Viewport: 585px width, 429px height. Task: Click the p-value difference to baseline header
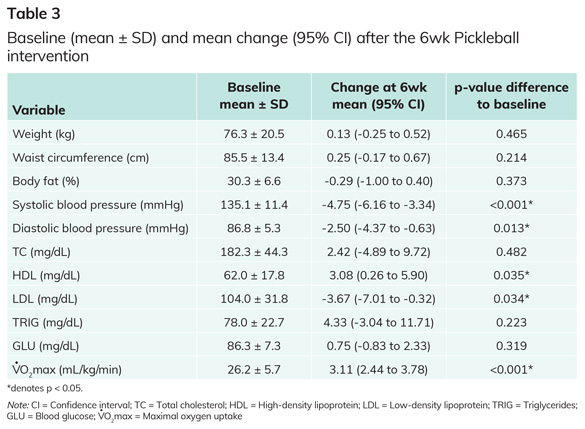(x=512, y=96)
